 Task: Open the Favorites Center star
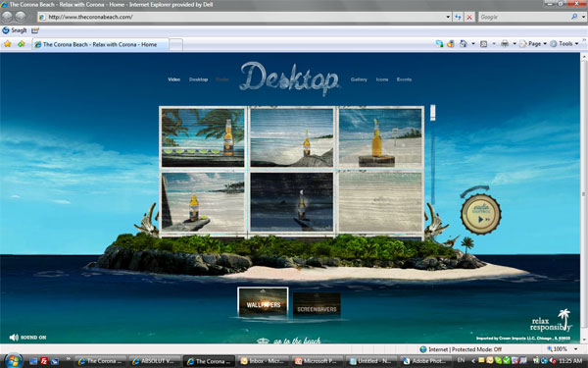tap(8, 44)
